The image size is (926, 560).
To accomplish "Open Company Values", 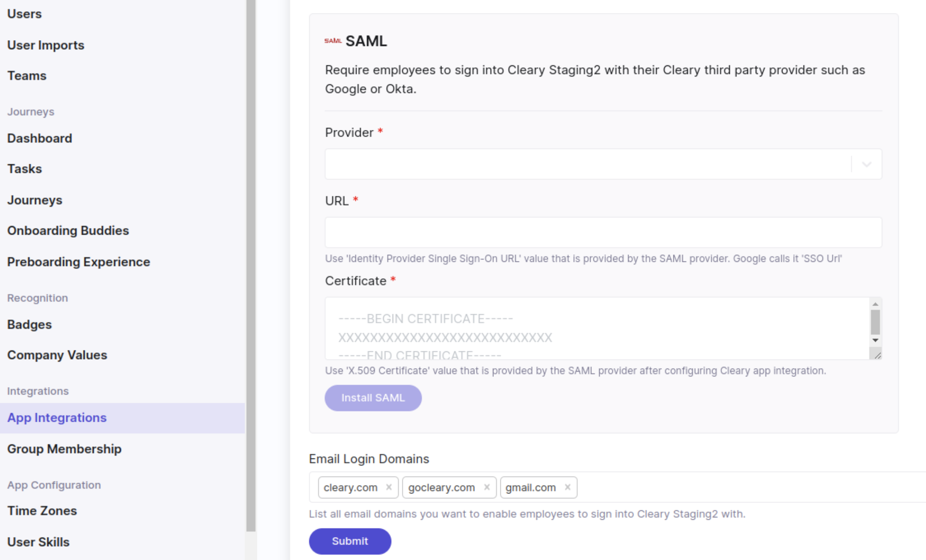I will click(57, 355).
